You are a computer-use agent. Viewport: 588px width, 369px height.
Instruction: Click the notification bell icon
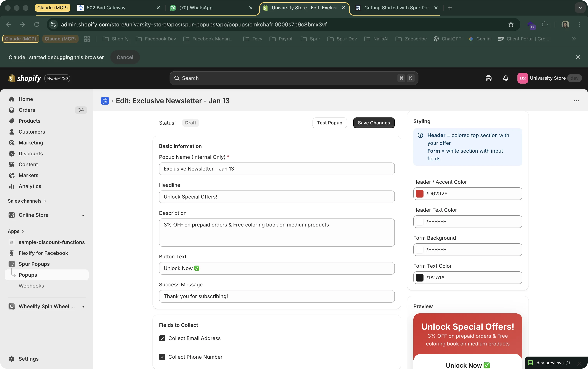coord(506,78)
